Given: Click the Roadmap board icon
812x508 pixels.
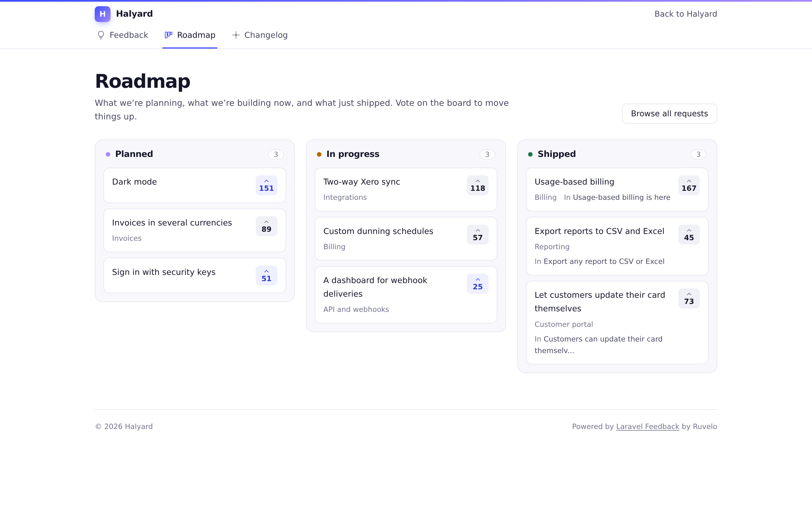Looking at the screenshot, I should coord(168,35).
